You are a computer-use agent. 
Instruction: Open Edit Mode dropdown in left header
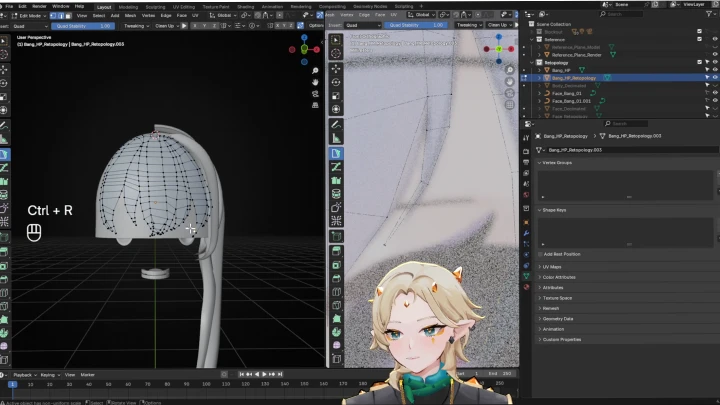click(27, 16)
